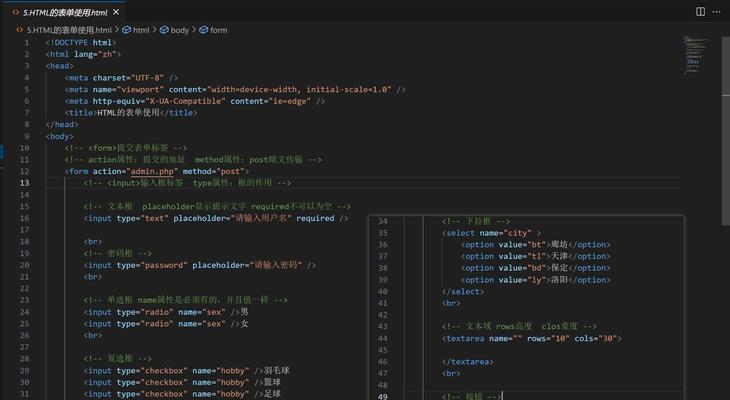Open the more actions ellipsis menu

point(716,12)
